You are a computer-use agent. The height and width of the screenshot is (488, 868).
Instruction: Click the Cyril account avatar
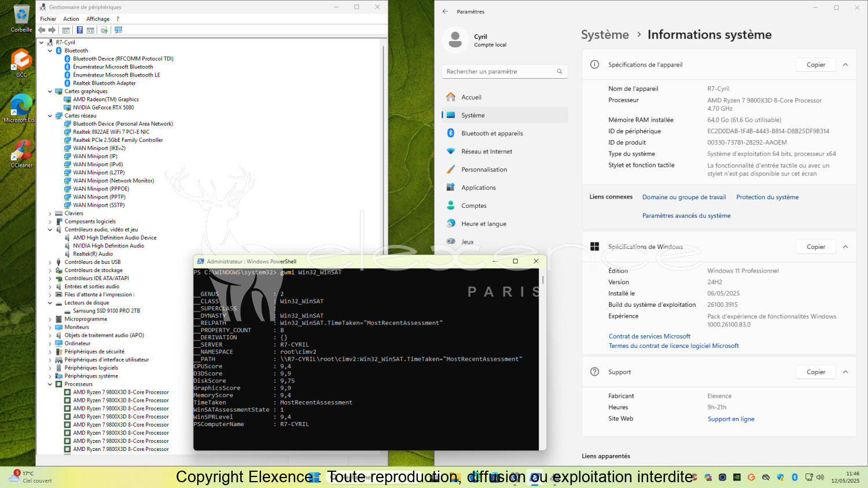tap(455, 40)
